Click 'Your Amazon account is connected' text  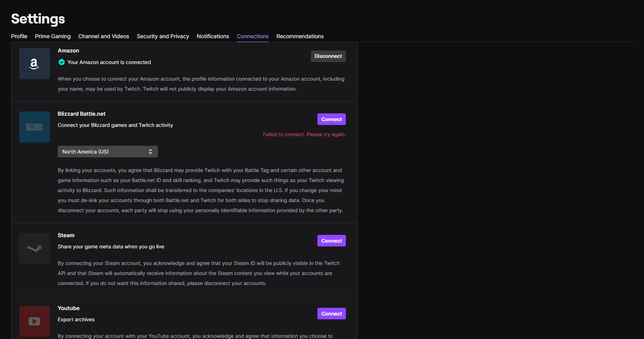pos(109,62)
